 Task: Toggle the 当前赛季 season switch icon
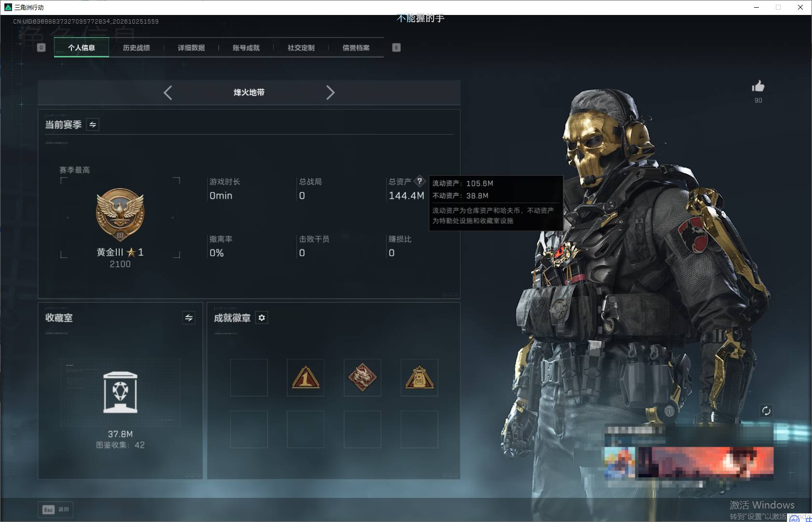point(93,124)
